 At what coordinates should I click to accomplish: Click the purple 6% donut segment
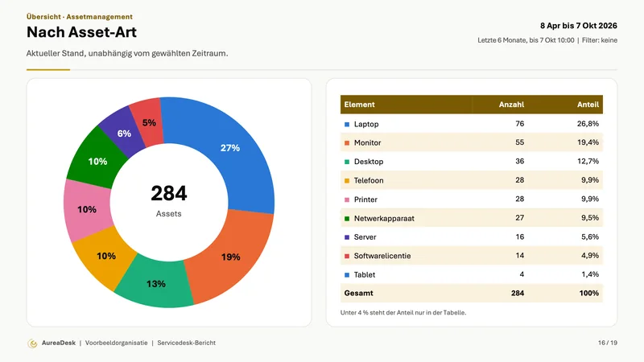click(x=124, y=134)
